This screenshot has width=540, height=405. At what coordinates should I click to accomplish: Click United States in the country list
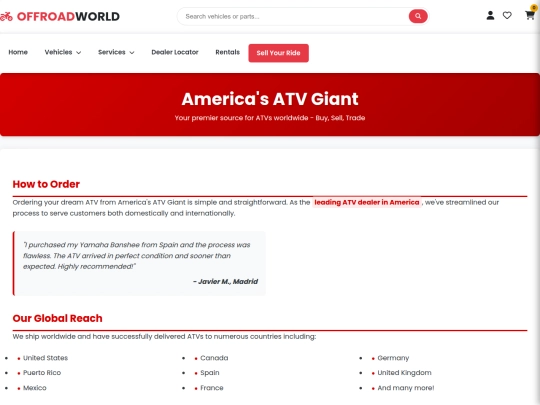click(x=45, y=358)
